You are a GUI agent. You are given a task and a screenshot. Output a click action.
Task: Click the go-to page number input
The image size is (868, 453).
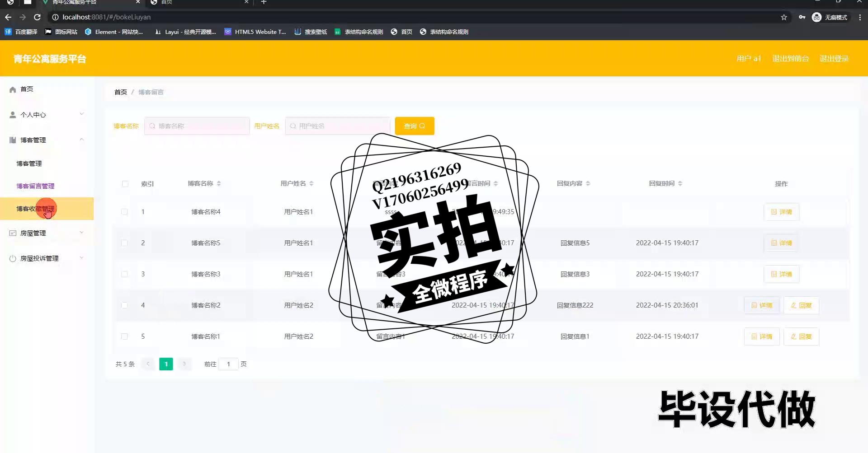(x=228, y=364)
